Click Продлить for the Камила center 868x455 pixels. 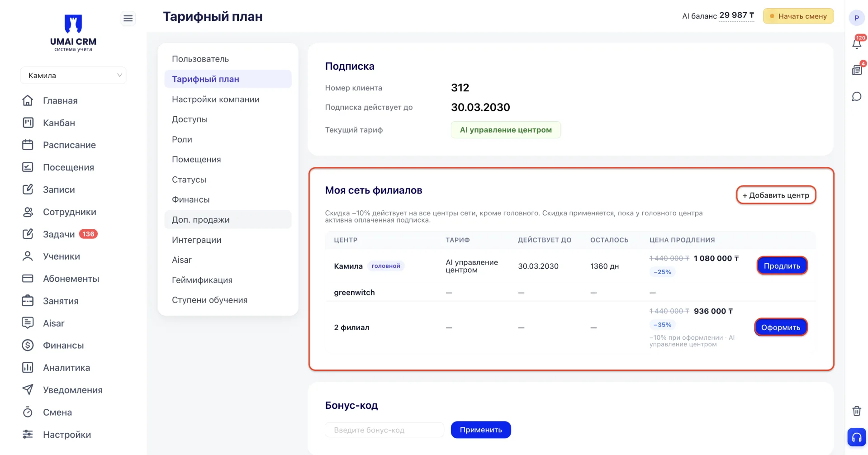pos(782,265)
